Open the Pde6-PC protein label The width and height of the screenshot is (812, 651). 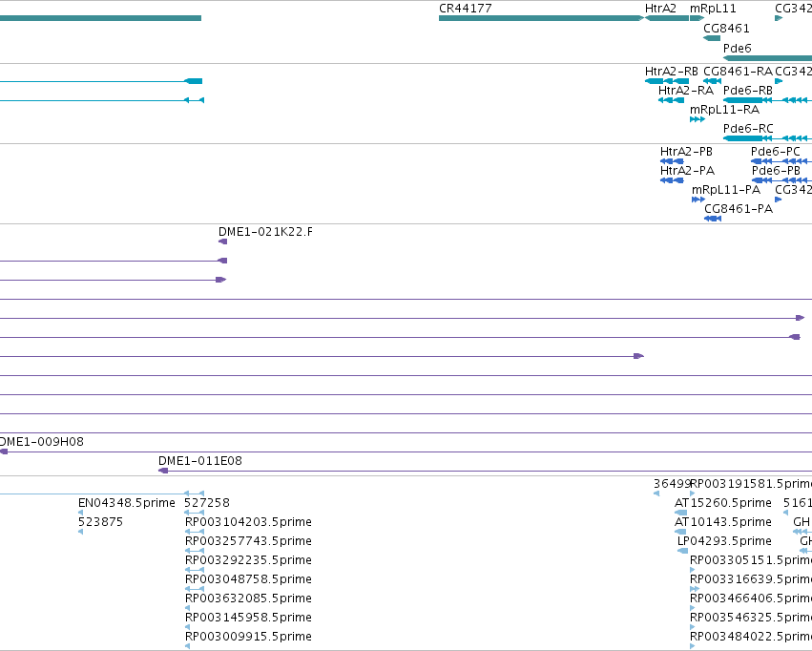coord(775,151)
